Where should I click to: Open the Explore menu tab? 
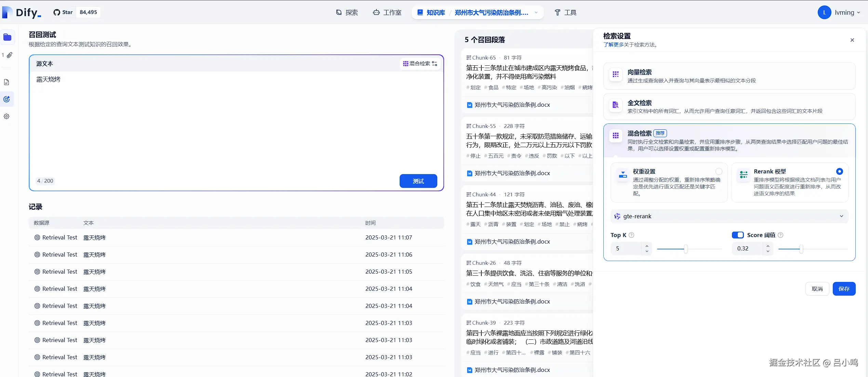coord(347,13)
